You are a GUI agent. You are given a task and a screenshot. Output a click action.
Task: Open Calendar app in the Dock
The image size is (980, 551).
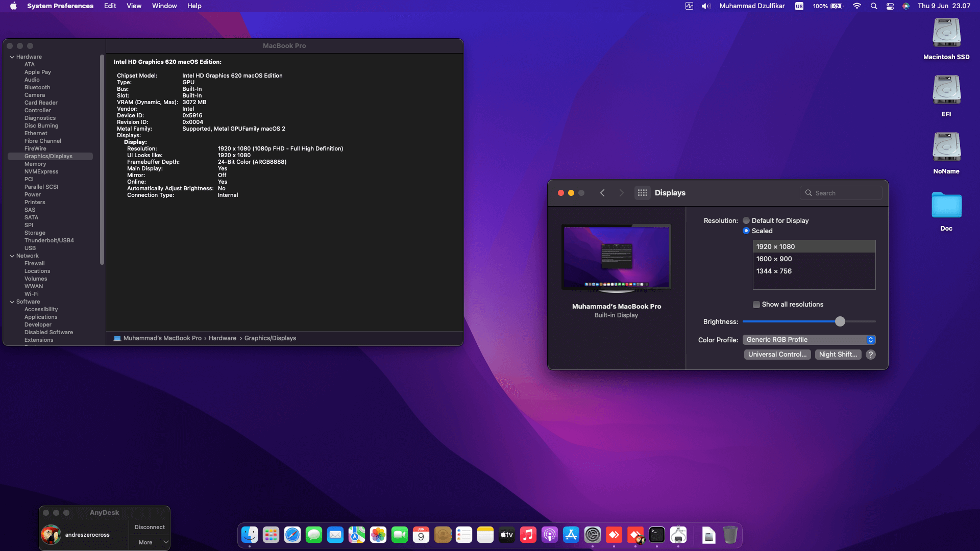(x=421, y=535)
